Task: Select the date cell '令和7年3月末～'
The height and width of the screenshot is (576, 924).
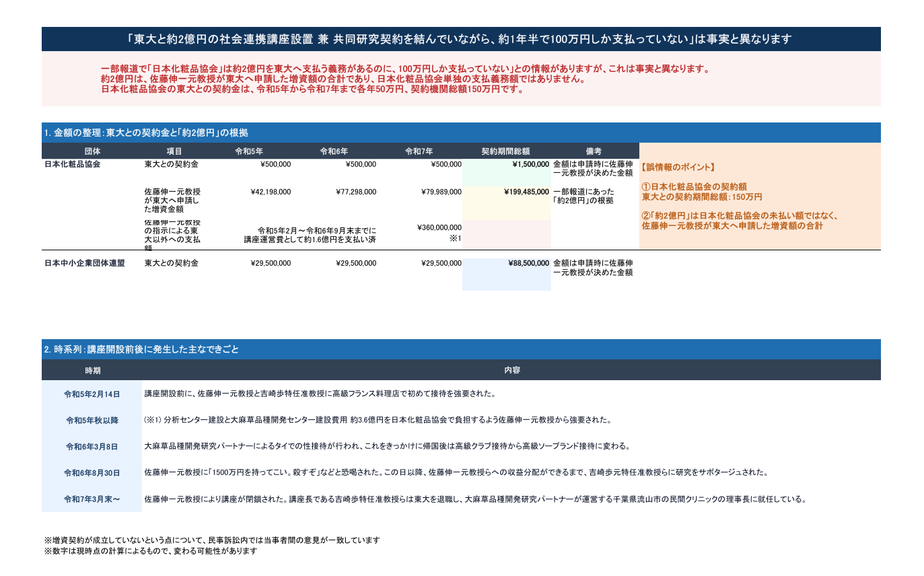Action: click(92, 499)
